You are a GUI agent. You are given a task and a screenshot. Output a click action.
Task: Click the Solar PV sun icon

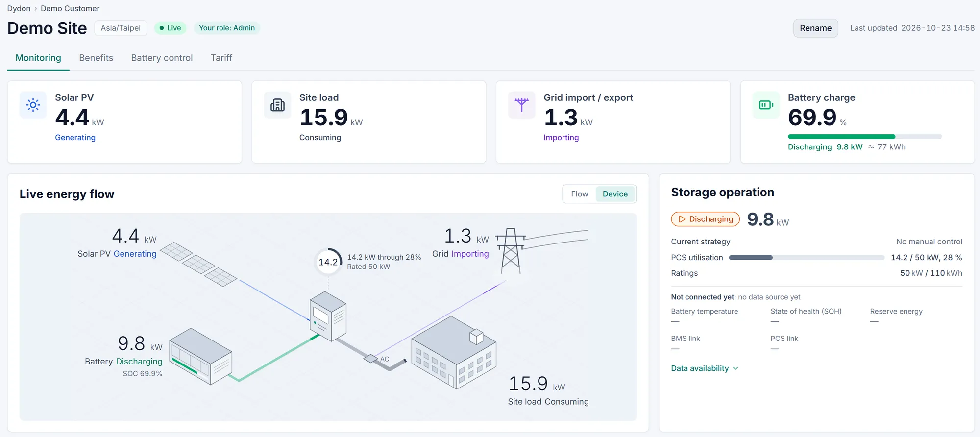click(x=33, y=105)
